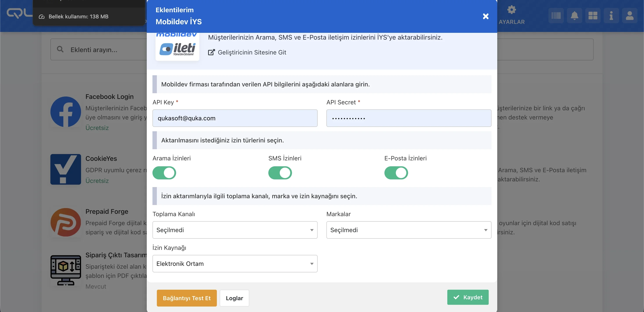Image resolution: width=644 pixels, height=312 pixels.
Task: Open the Toplama Kanalı dropdown
Action: pyautogui.click(x=235, y=230)
